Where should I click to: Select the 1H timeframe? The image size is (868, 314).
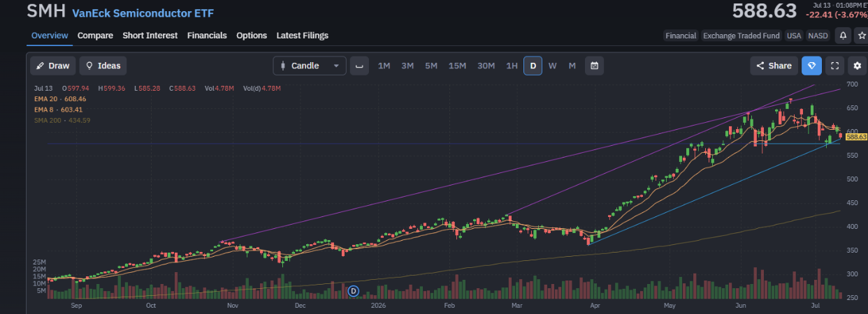[x=512, y=66]
